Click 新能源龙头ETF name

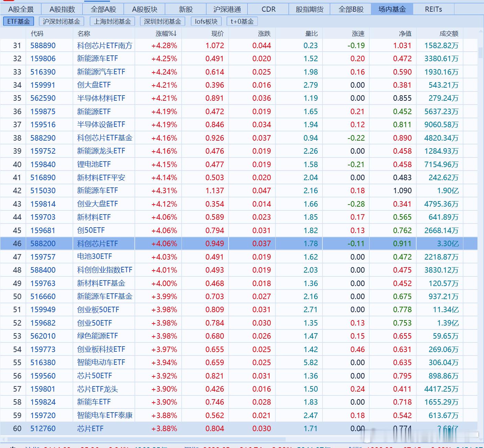pos(101,151)
